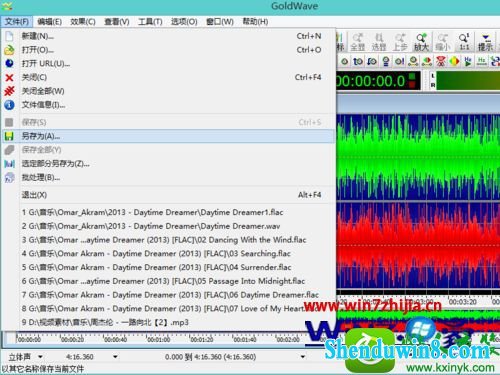This screenshot has height=375, width=500.
Task: Open the 效果(C) menu
Action: click(x=83, y=22)
